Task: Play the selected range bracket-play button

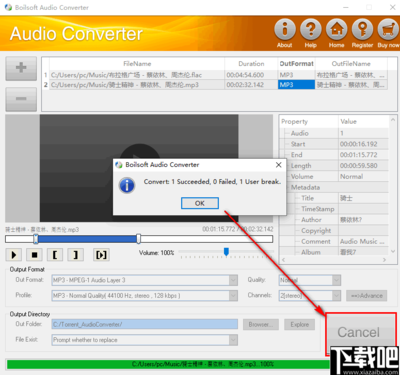Action: [101, 255]
